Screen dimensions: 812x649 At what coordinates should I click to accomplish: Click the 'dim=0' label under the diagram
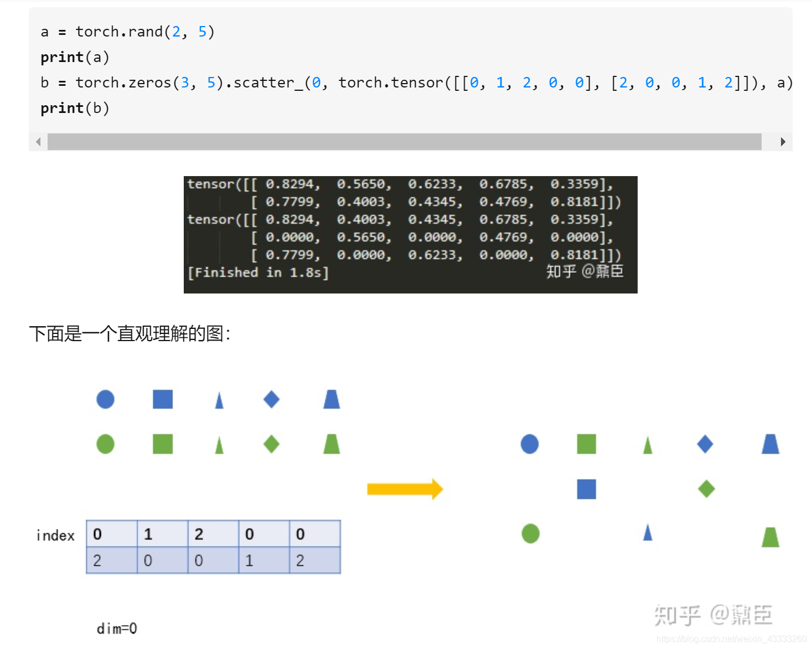pos(117,629)
